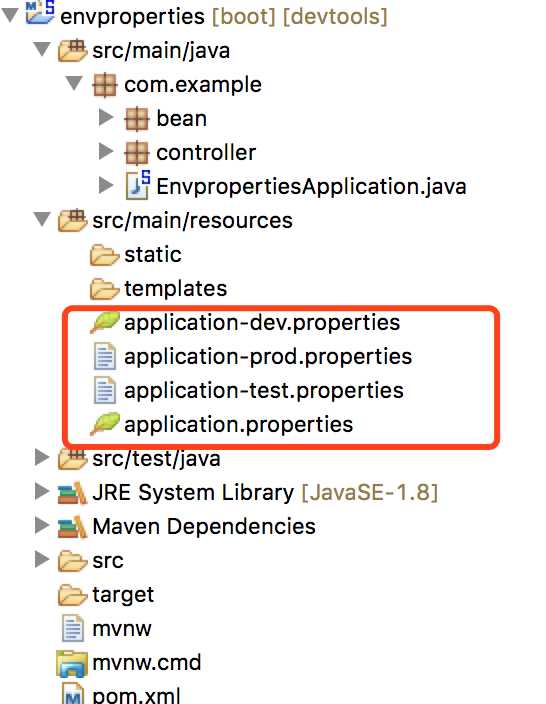This screenshot has height=704, width=546.
Task: Select the target folder
Action: pos(123,595)
